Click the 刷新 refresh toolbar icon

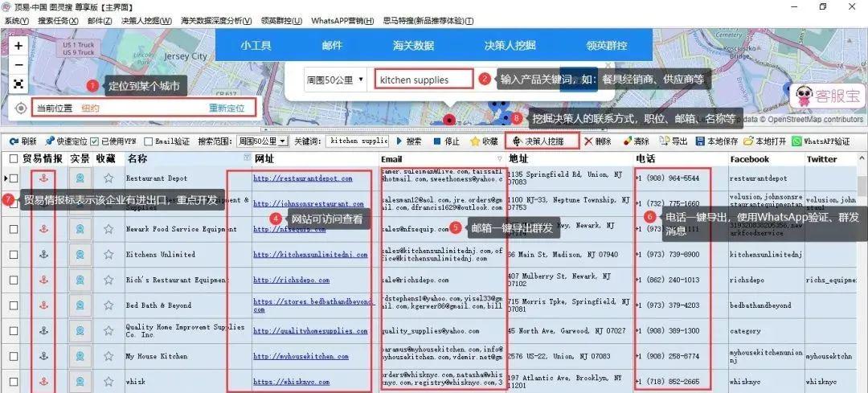tap(14, 141)
